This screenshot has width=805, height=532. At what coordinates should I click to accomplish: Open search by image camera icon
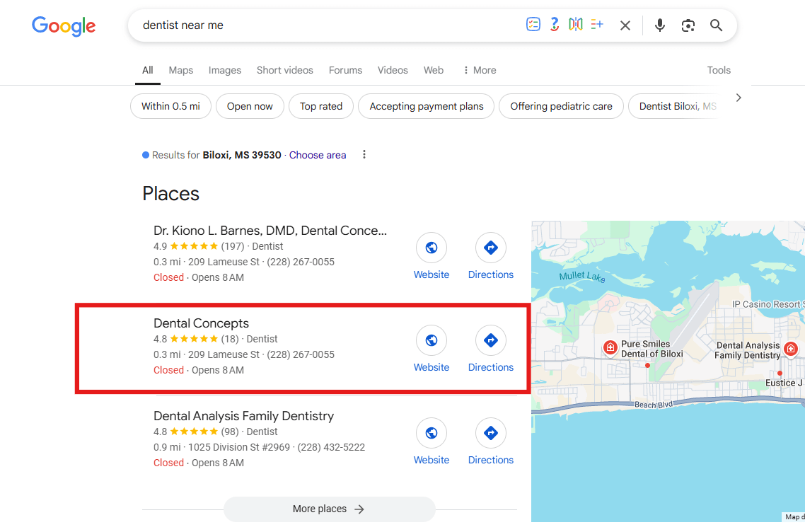[688, 25]
